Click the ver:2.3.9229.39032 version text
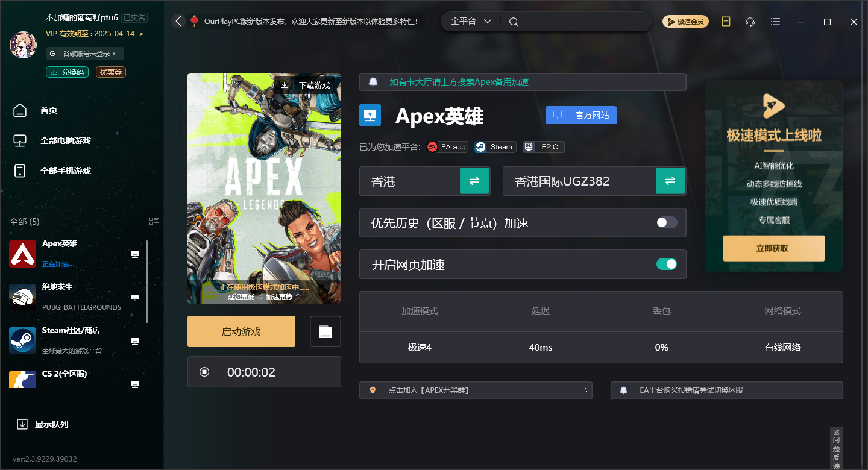868x470 pixels. [45, 459]
